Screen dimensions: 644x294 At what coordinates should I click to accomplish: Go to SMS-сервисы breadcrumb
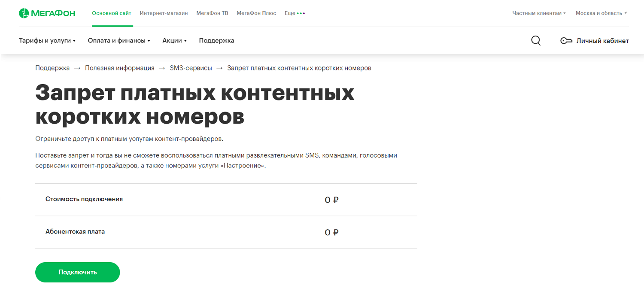(x=191, y=68)
